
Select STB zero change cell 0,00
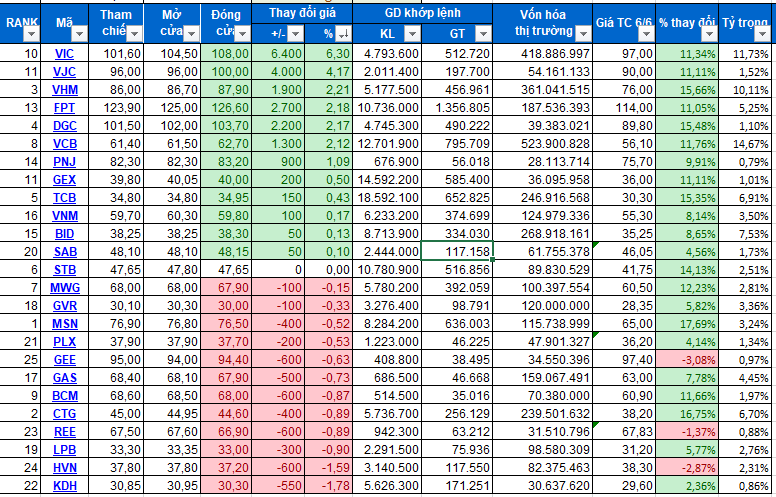(329, 270)
